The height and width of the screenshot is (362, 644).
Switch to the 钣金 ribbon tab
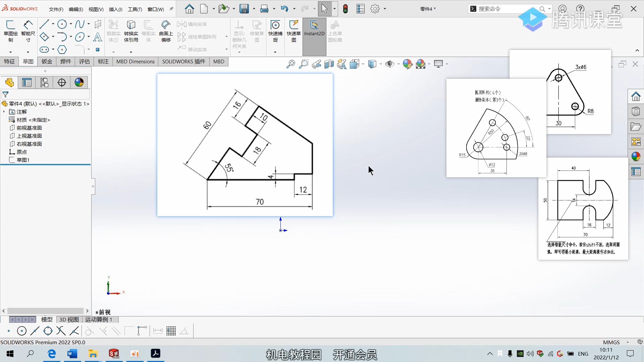[x=47, y=61]
